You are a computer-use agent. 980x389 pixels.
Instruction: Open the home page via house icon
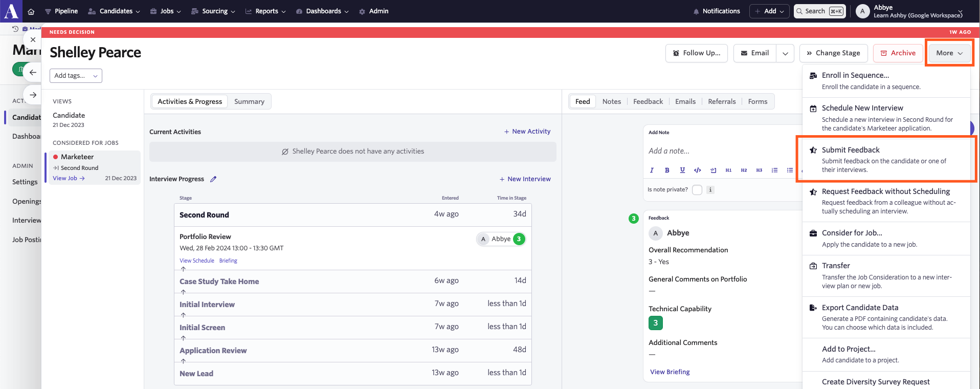pyautogui.click(x=31, y=11)
